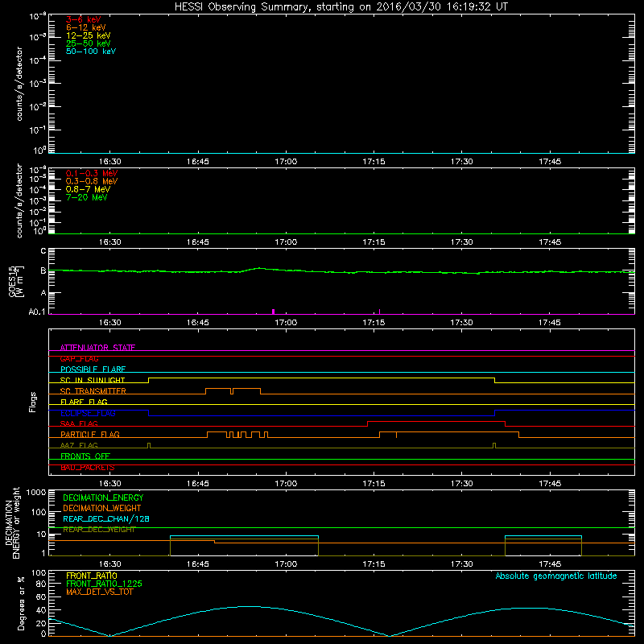644x644 pixels.
Task: Click the 1000 tick label on decimation axis
Action: [x=36, y=493]
